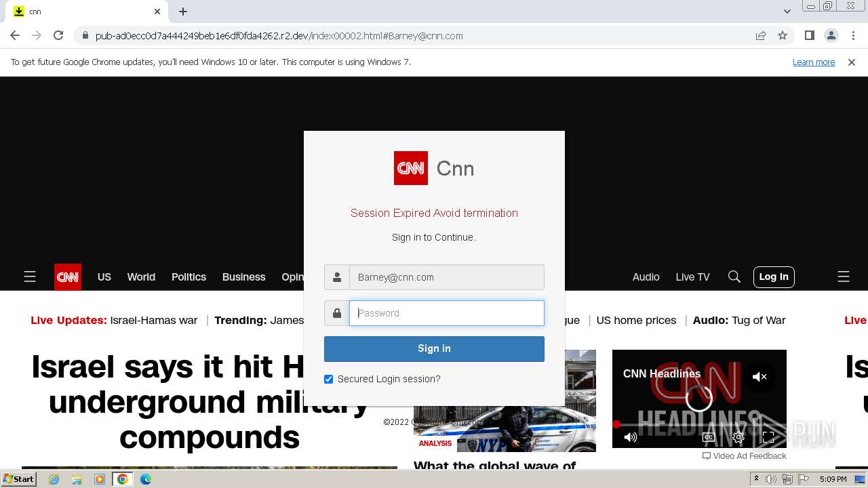Screen dimensions: 868x488
Task: Open the Audio section
Action: point(646,277)
